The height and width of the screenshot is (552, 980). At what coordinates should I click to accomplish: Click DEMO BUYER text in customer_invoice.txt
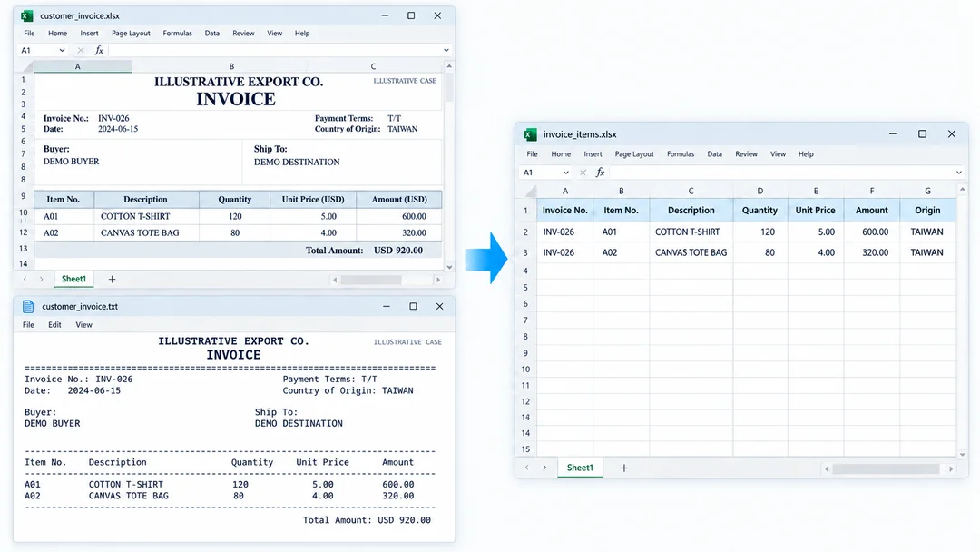pos(53,423)
